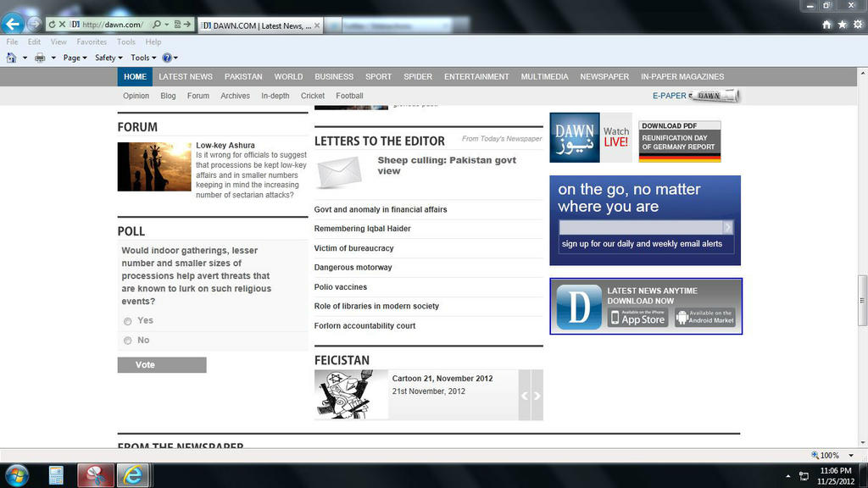The image size is (868, 488).
Task: Expand the Home button dropdown arrow
Action: tap(25, 58)
